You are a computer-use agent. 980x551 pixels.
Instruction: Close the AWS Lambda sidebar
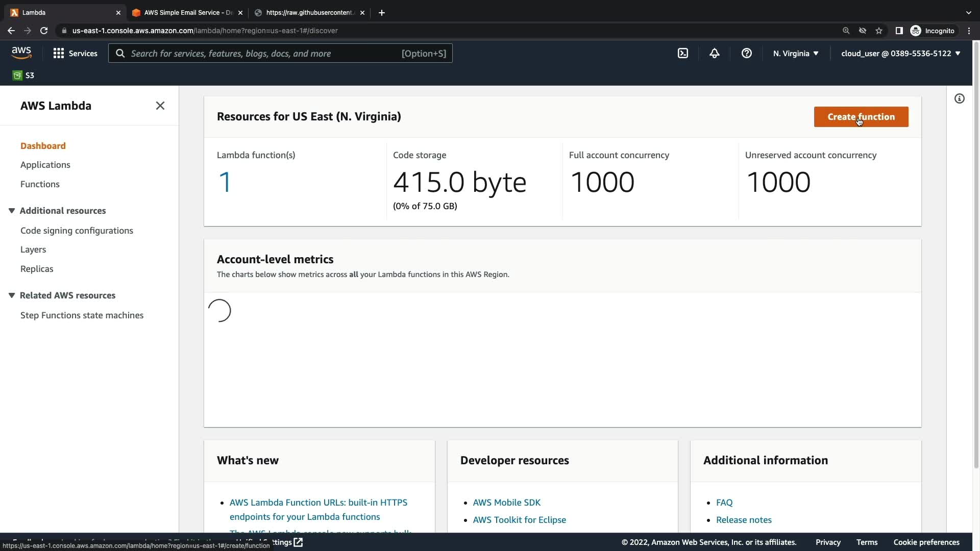[x=160, y=106]
